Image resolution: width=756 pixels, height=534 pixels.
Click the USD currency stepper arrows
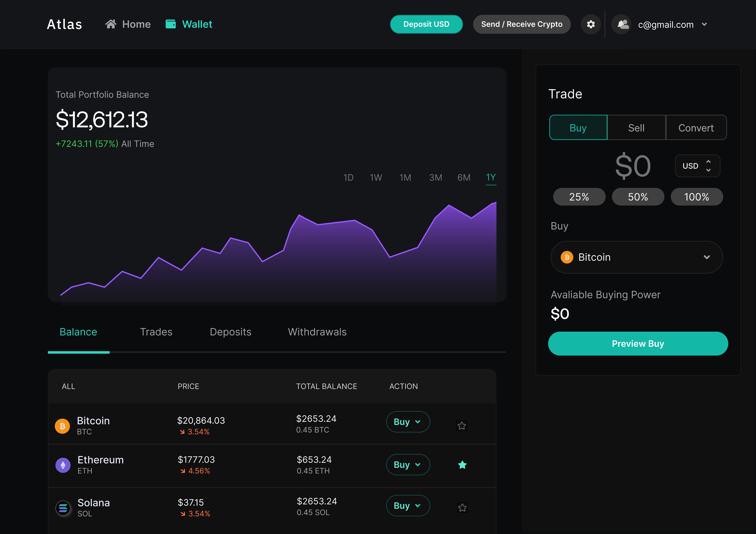(709, 166)
